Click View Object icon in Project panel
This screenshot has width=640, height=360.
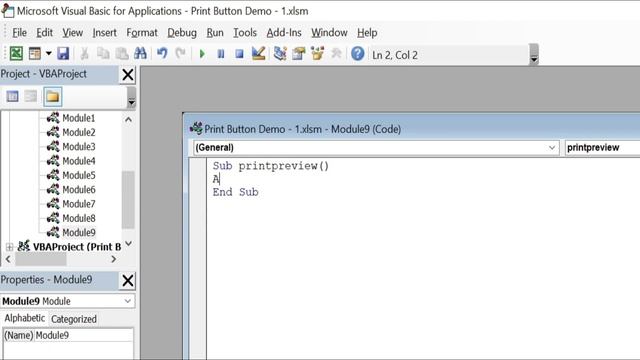click(31, 96)
